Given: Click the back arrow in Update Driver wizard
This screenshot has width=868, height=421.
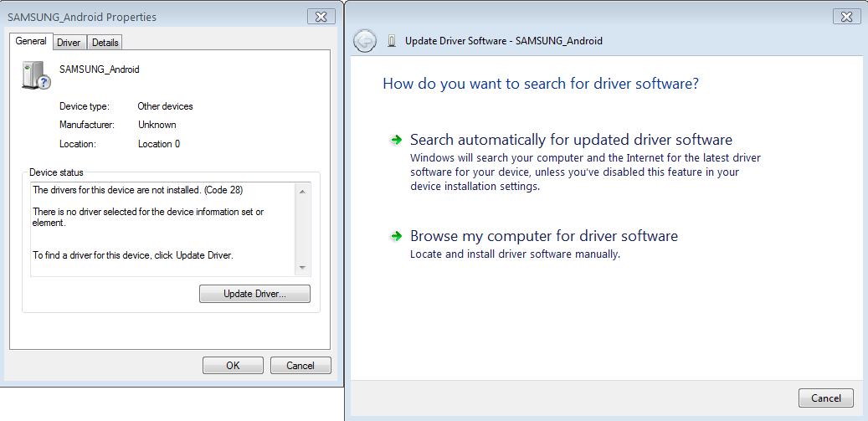Looking at the screenshot, I should click(365, 41).
